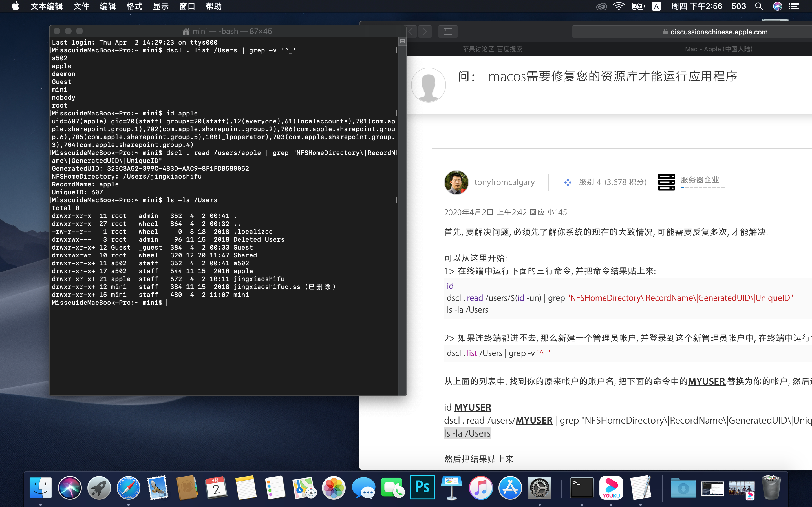Click Spotlight search magnifier in menu bar
The width and height of the screenshot is (812, 507).
(759, 6)
